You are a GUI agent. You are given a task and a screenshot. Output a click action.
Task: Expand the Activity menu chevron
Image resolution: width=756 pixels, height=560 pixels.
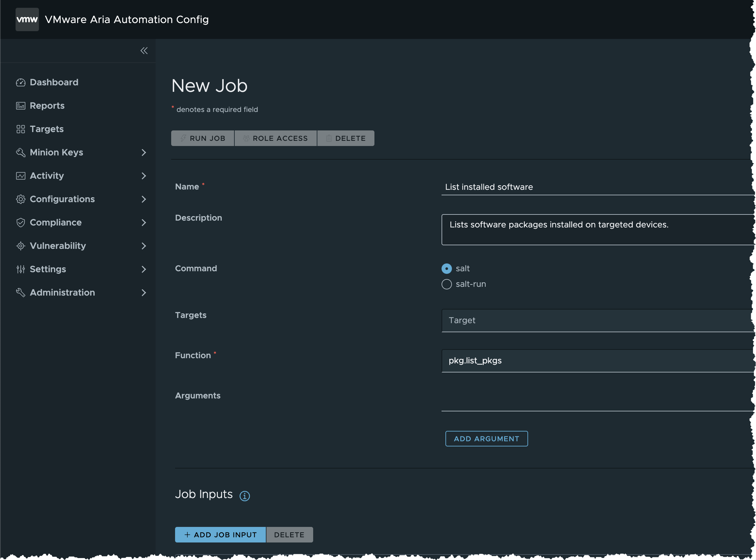[x=144, y=176]
